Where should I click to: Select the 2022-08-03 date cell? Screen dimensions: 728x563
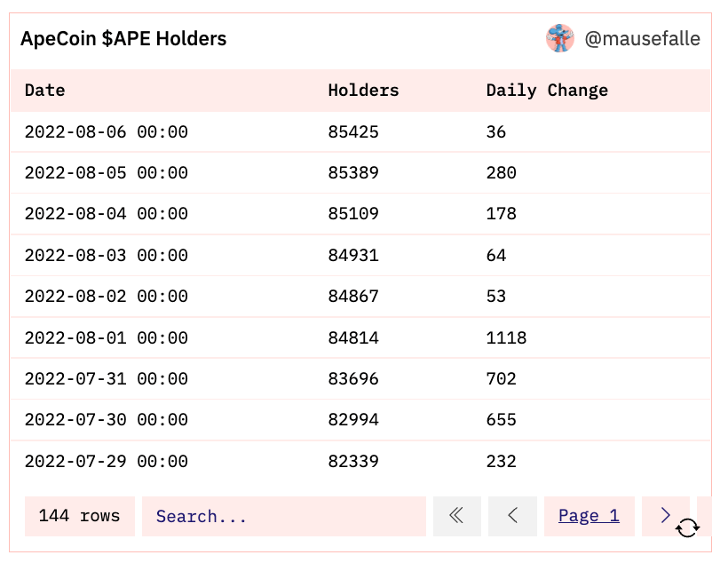(x=106, y=256)
